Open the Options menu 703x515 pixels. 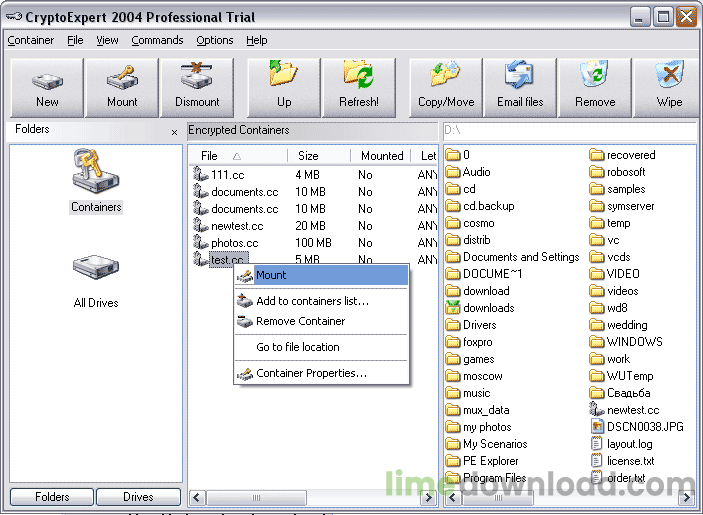tap(215, 40)
